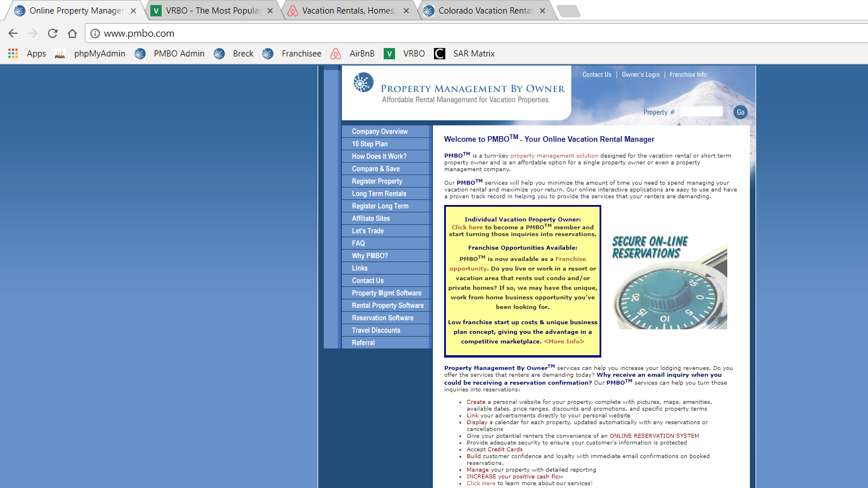Click the PMBO snowflake logo
The image size is (868, 488).
click(x=363, y=82)
